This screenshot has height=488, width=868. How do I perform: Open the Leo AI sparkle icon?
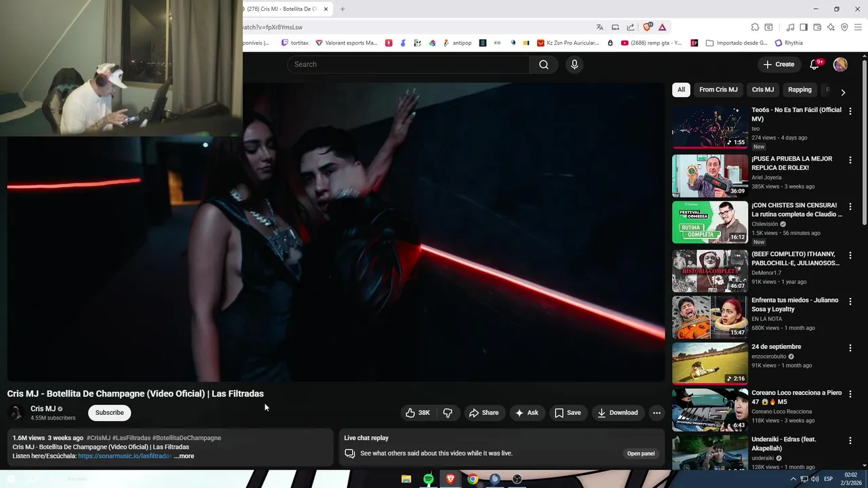[831, 27]
